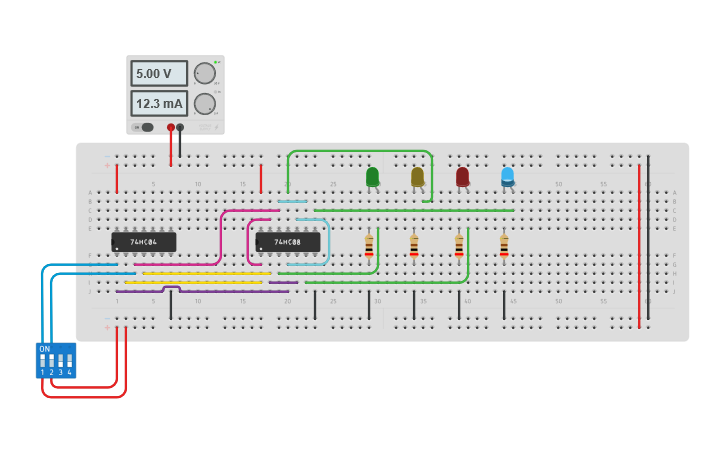Select the resistor below the yellow LED
Screen dimensions: 725x453
[x=414, y=246]
